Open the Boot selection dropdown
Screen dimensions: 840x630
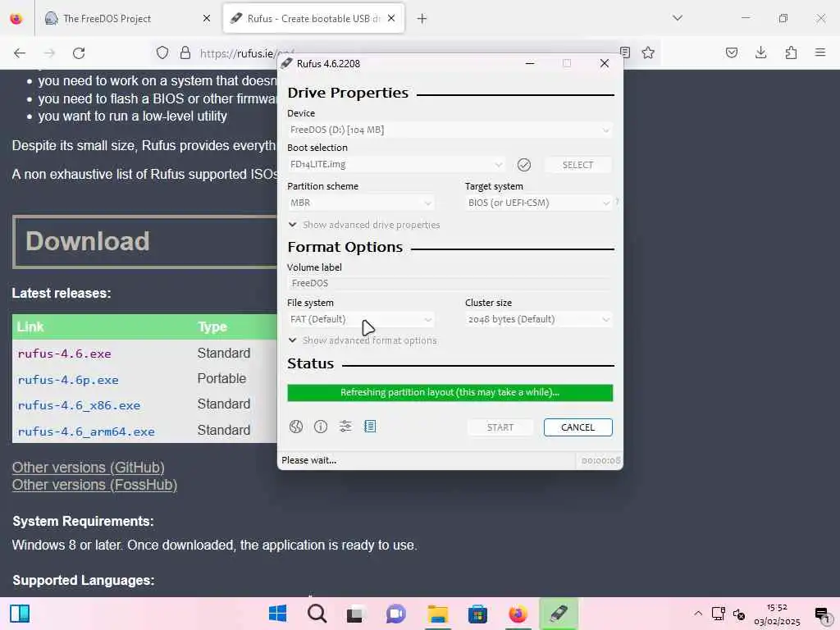tap(396, 164)
